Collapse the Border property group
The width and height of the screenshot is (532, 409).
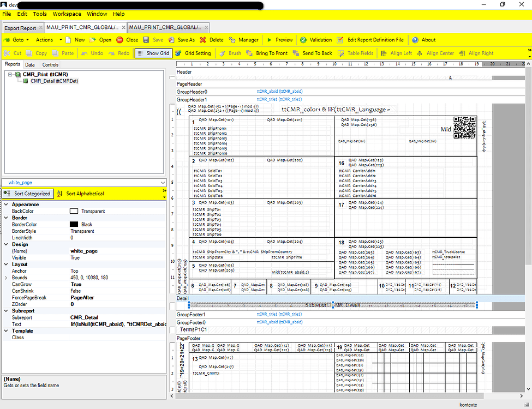[x=6, y=218]
